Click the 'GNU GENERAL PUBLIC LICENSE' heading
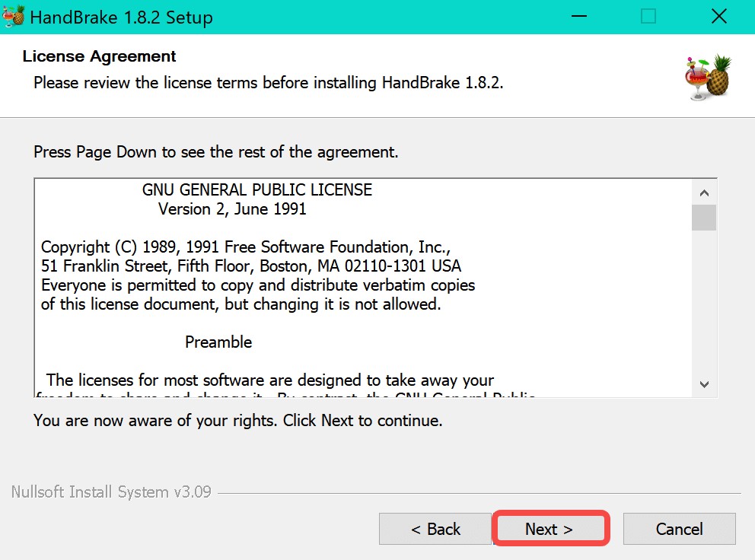755x560 pixels. click(256, 189)
